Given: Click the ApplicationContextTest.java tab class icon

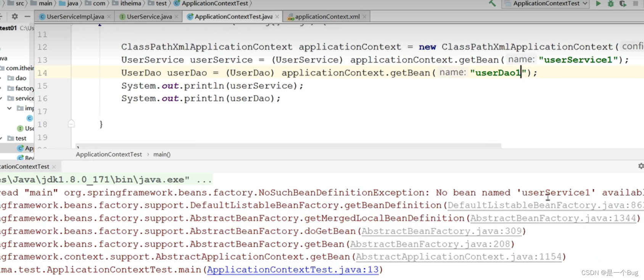Looking at the screenshot, I should click(190, 17).
